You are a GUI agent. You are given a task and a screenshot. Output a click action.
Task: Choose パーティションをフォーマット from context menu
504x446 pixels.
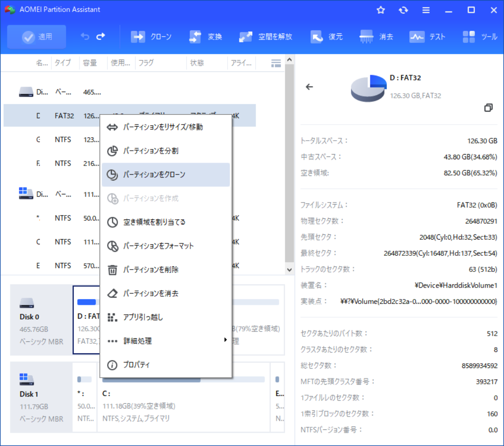coord(166,246)
